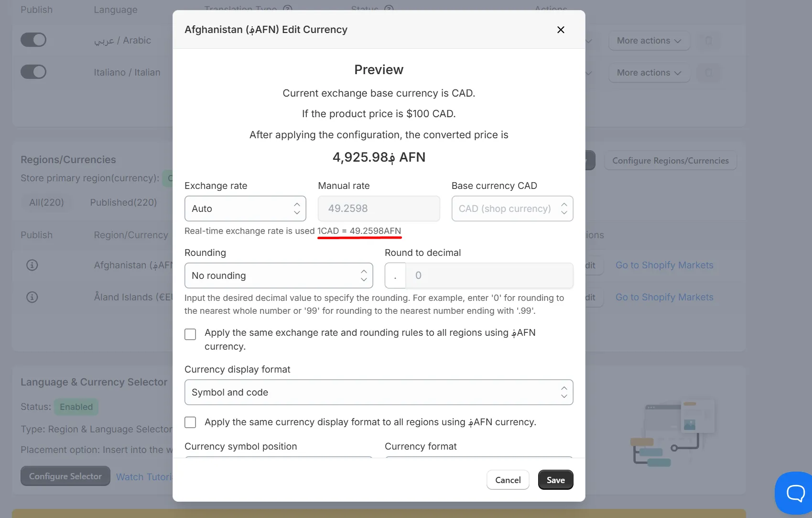Select the Published(220) tab
The image size is (812, 518).
point(123,202)
